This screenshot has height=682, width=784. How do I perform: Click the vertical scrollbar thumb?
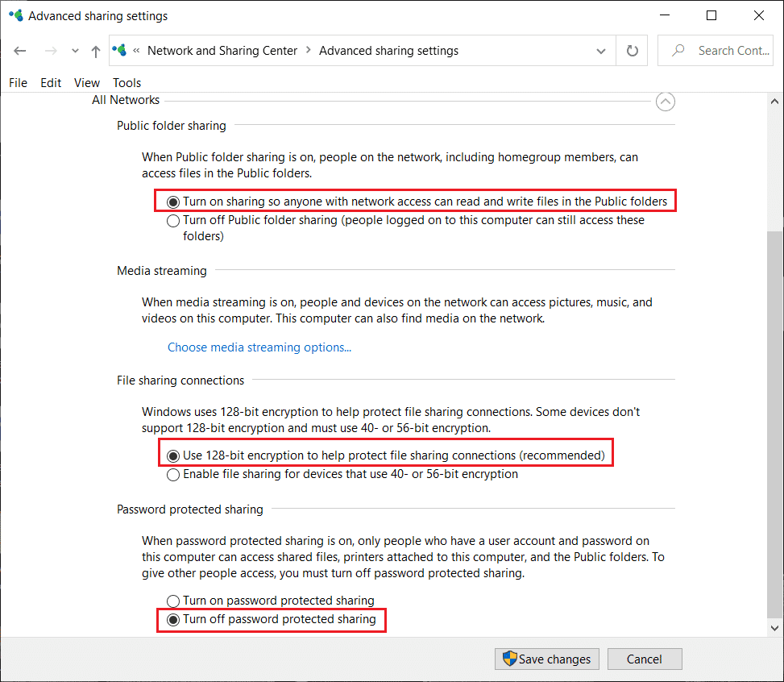tap(774, 425)
